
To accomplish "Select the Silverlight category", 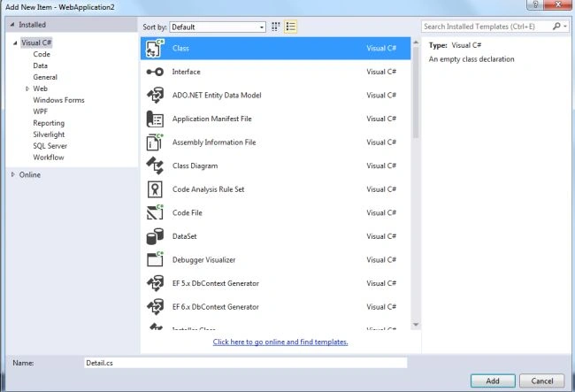I will [x=49, y=135].
